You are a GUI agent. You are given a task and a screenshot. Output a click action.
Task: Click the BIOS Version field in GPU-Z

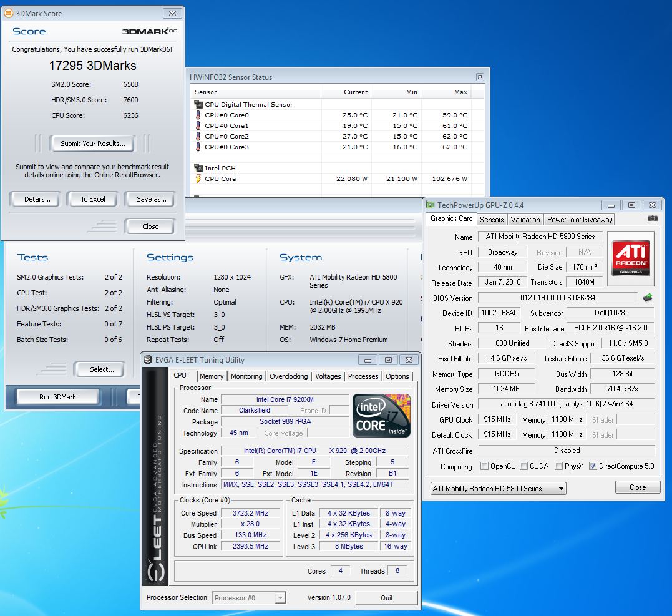coord(558,298)
